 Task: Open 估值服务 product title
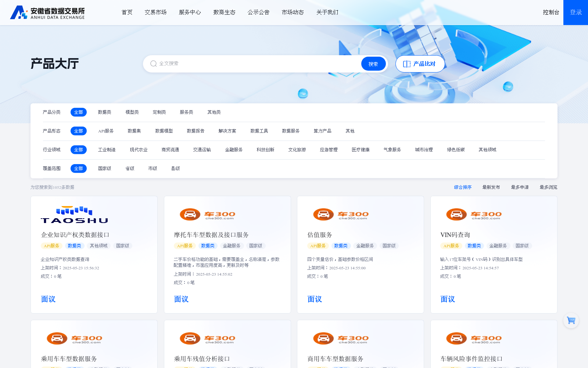[x=320, y=235]
